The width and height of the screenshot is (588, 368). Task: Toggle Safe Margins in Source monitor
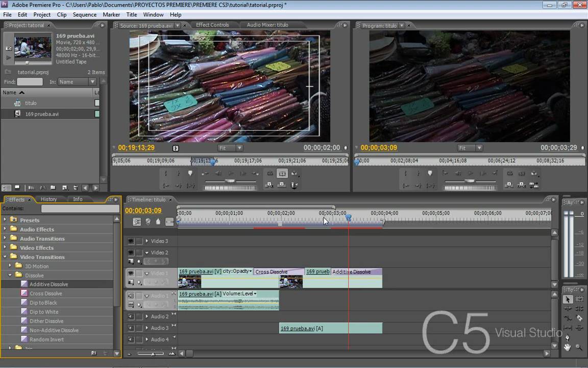(x=282, y=173)
